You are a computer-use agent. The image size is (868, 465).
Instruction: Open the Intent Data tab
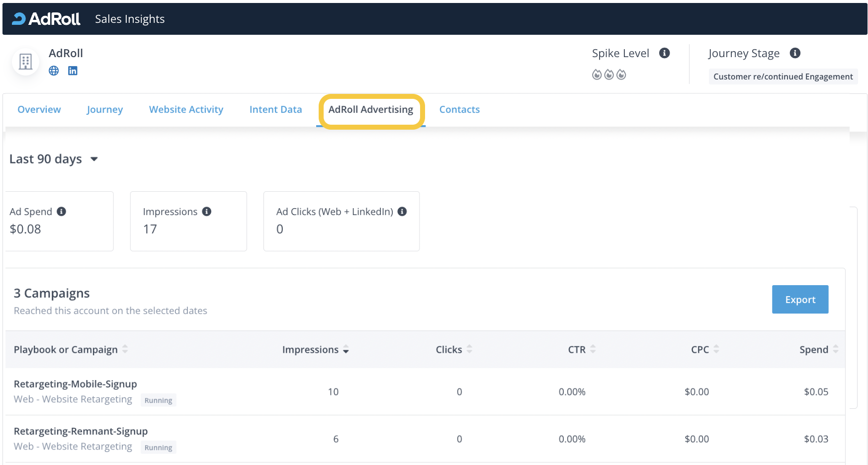coord(276,109)
